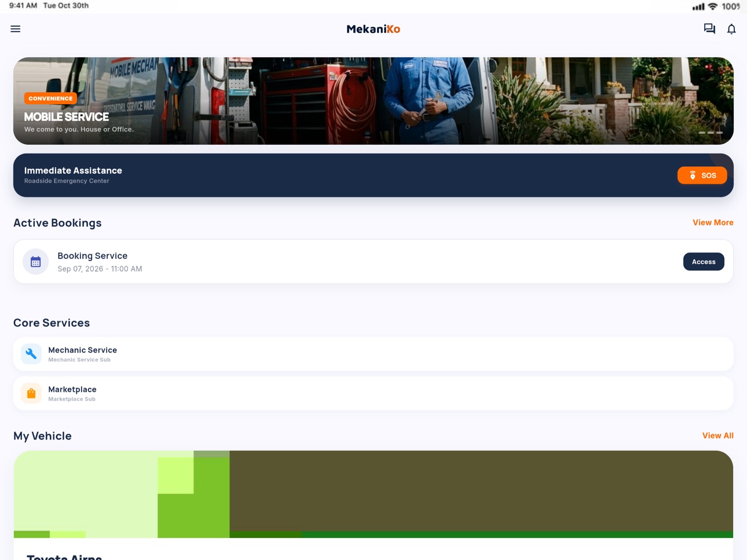Open the chat messages icon
This screenshot has height=560, width=747.
click(709, 29)
